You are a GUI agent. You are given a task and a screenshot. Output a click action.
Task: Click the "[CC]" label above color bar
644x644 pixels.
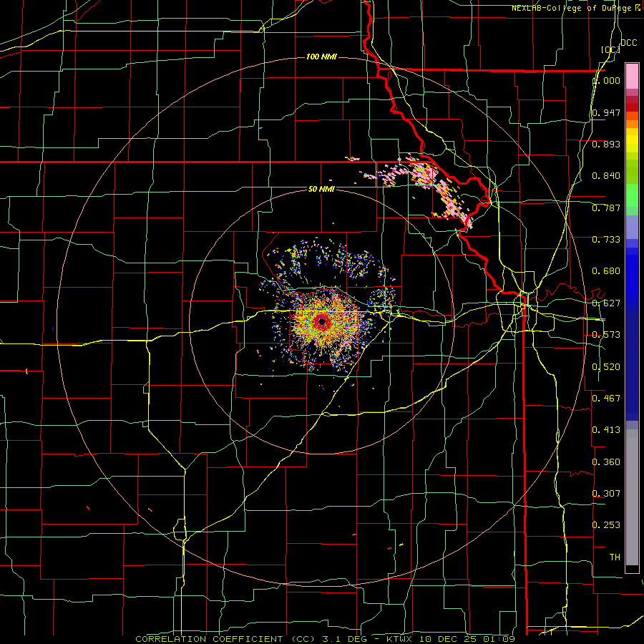tap(610, 49)
